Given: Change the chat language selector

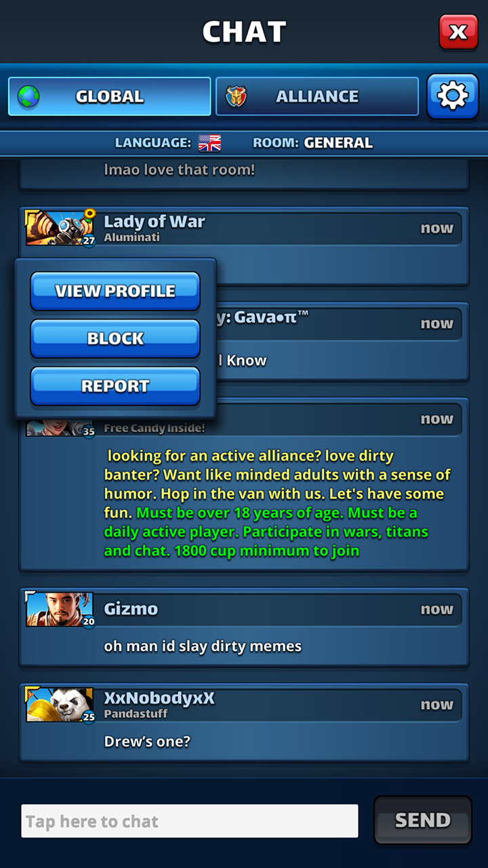Looking at the screenshot, I should [168, 143].
